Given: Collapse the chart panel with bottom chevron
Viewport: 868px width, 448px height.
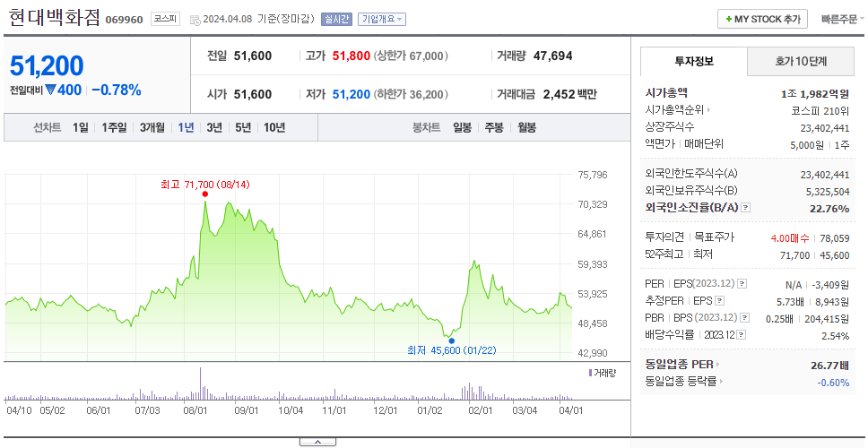Looking at the screenshot, I should (317, 442).
